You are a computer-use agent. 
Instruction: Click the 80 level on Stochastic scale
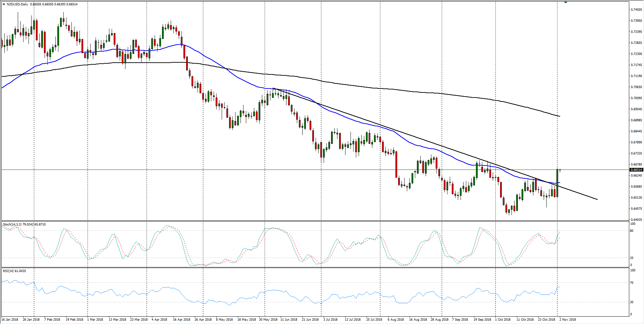coord(632,231)
